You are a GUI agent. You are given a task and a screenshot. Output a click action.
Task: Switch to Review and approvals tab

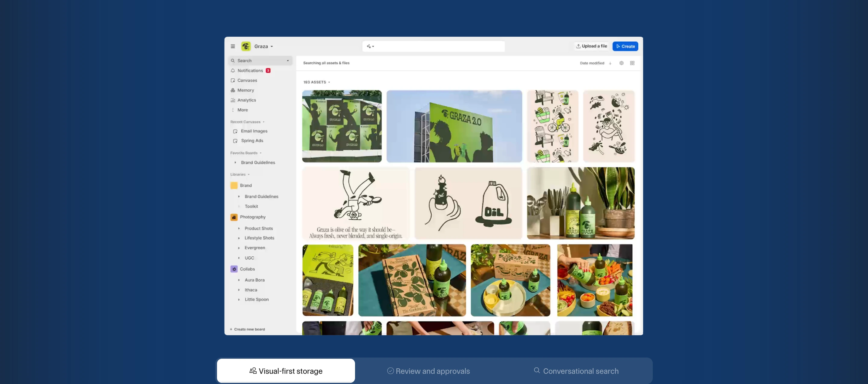(x=429, y=371)
